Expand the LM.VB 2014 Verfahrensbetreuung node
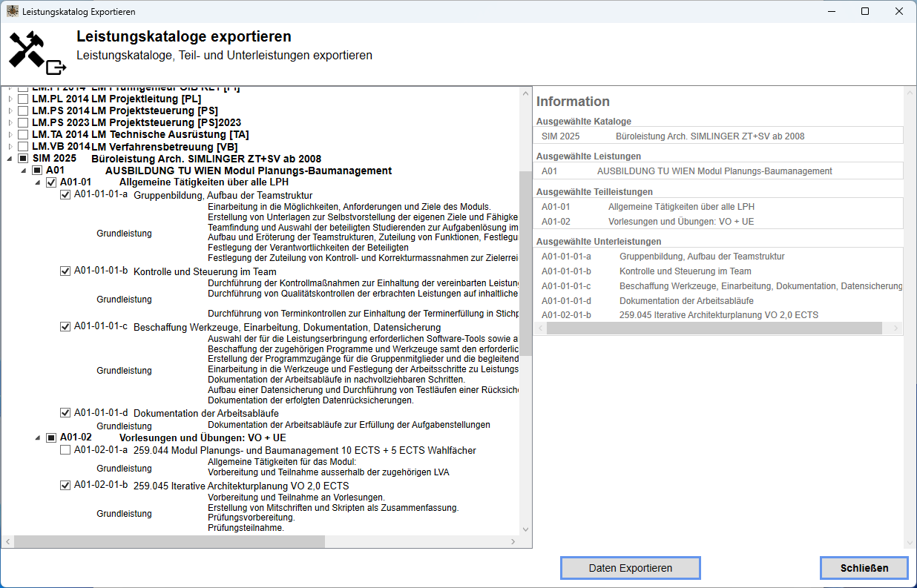This screenshot has height=588, width=917. point(10,147)
